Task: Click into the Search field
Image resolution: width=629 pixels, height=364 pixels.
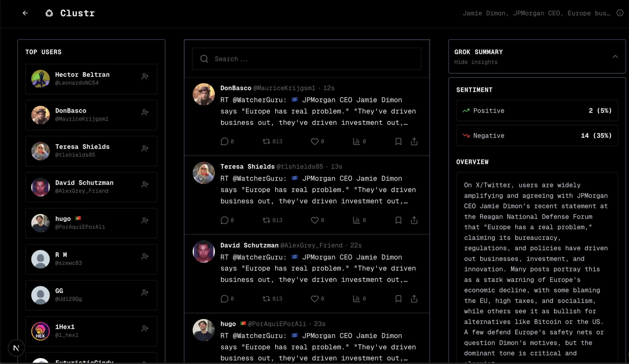Action: pos(307,59)
